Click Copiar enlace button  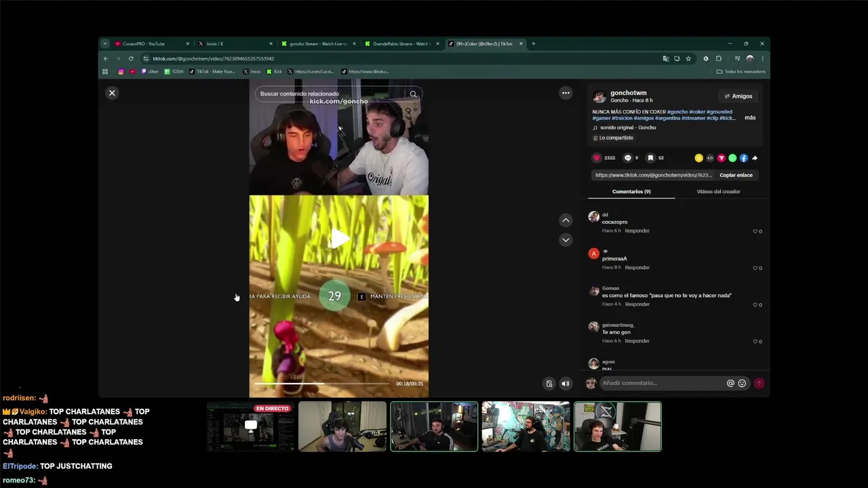point(736,176)
